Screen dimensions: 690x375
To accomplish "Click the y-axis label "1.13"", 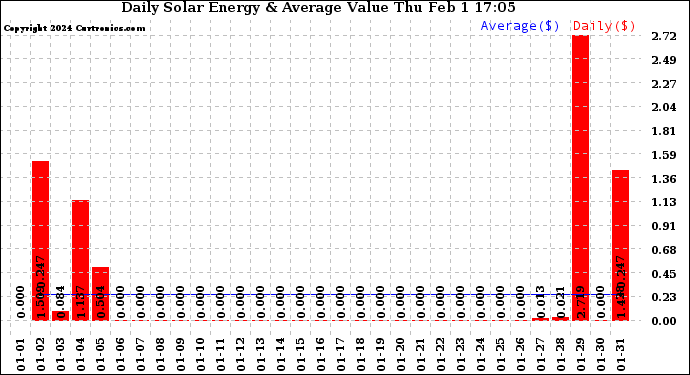I will coord(664,202).
